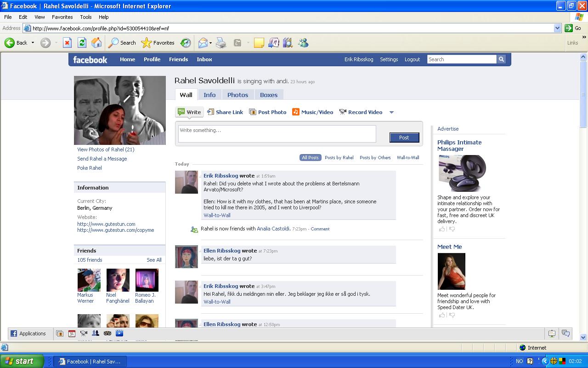Open the address bar URL dropdown
The height and width of the screenshot is (368, 588).
[x=557, y=28]
